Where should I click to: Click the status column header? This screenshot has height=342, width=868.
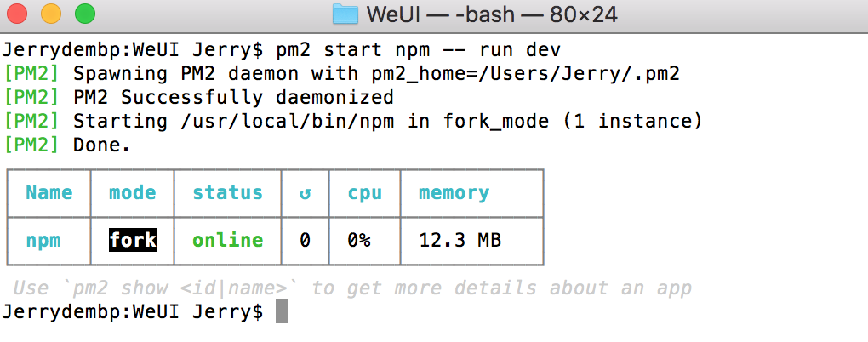click(x=227, y=192)
